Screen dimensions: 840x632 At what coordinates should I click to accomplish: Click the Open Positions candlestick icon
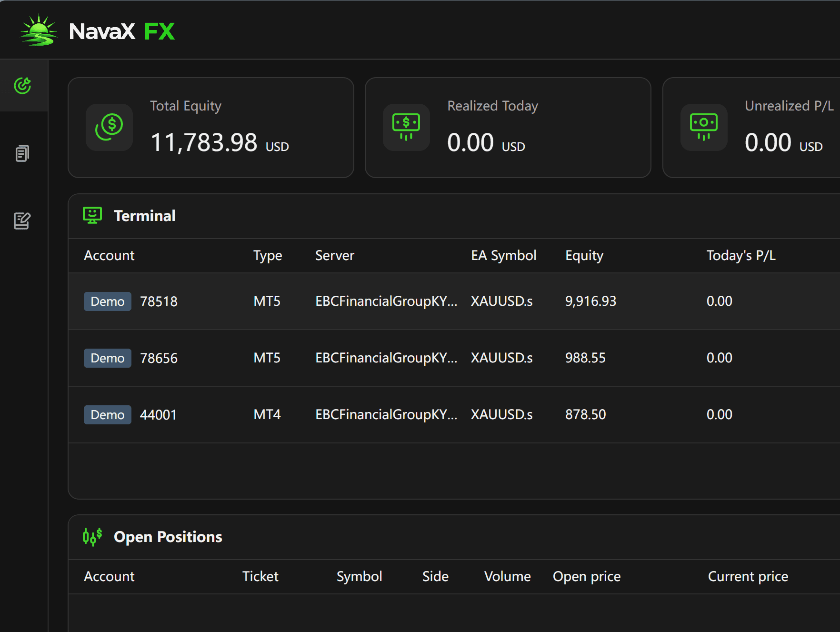pyautogui.click(x=92, y=537)
